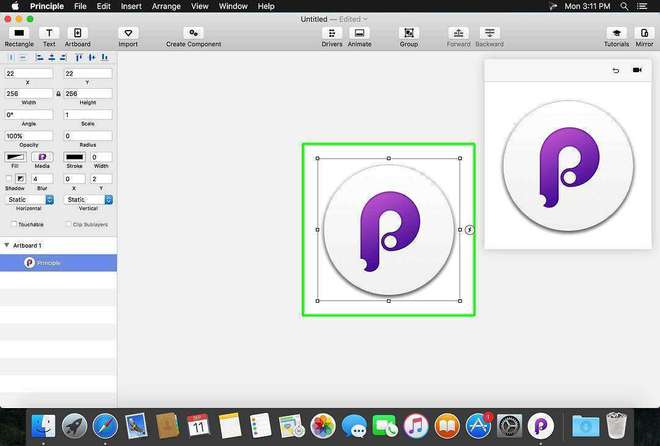Open Safari from the Dock
The width and height of the screenshot is (660, 446).
[x=105, y=426]
